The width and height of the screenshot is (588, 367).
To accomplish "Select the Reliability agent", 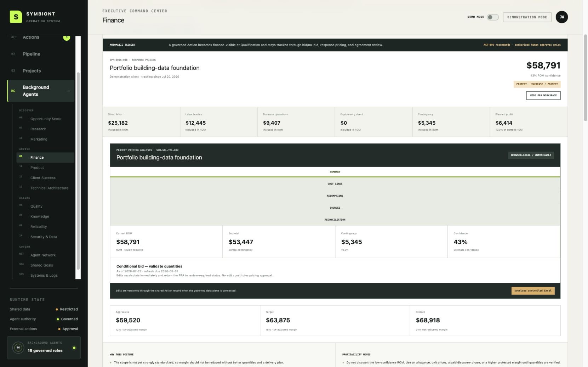I will (x=46, y=227).
